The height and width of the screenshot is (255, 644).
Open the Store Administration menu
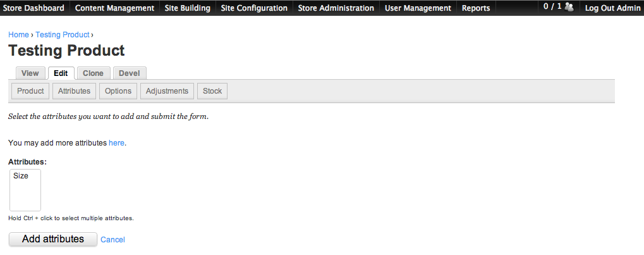(336, 8)
